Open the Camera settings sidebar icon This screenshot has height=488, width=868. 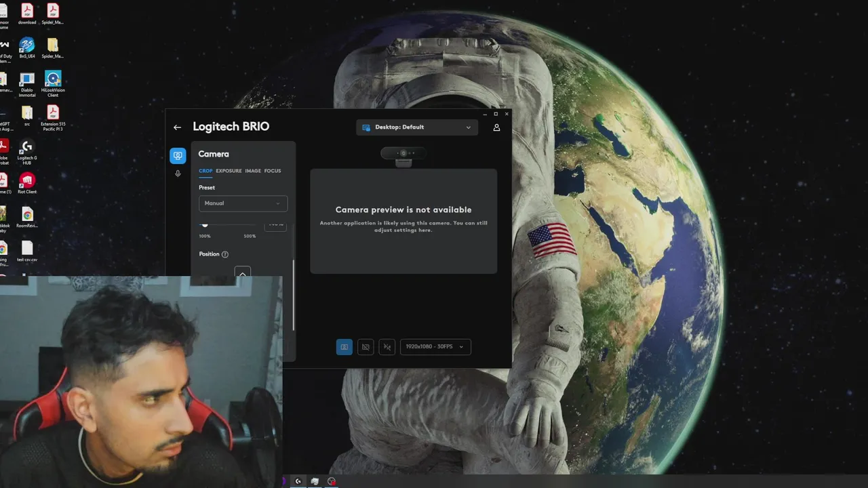point(178,155)
